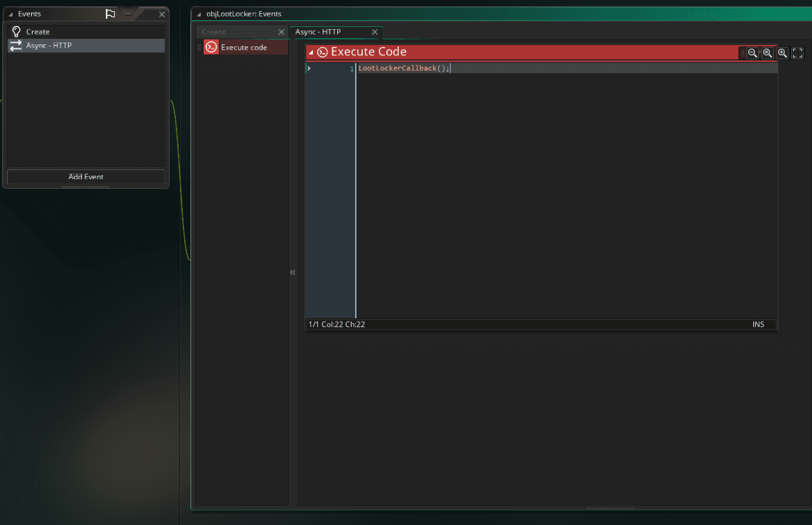Click line 1 gutter arrow marker
Viewport: 812px width, 525px height.
pyautogui.click(x=309, y=68)
